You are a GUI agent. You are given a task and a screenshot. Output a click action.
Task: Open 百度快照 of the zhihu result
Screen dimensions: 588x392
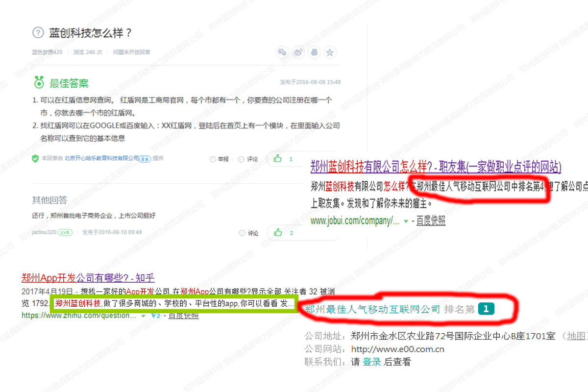pos(184,316)
